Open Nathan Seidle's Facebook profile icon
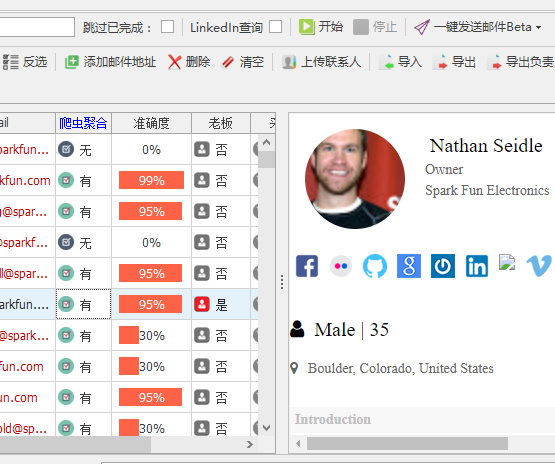Image resolution: width=555 pixels, height=464 pixels. tap(307, 266)
